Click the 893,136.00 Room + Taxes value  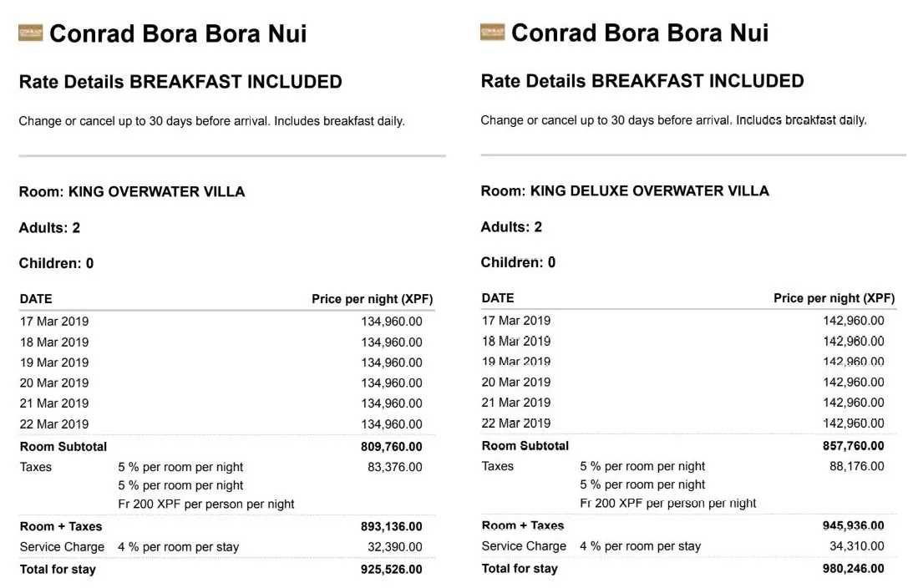(391, 526)
